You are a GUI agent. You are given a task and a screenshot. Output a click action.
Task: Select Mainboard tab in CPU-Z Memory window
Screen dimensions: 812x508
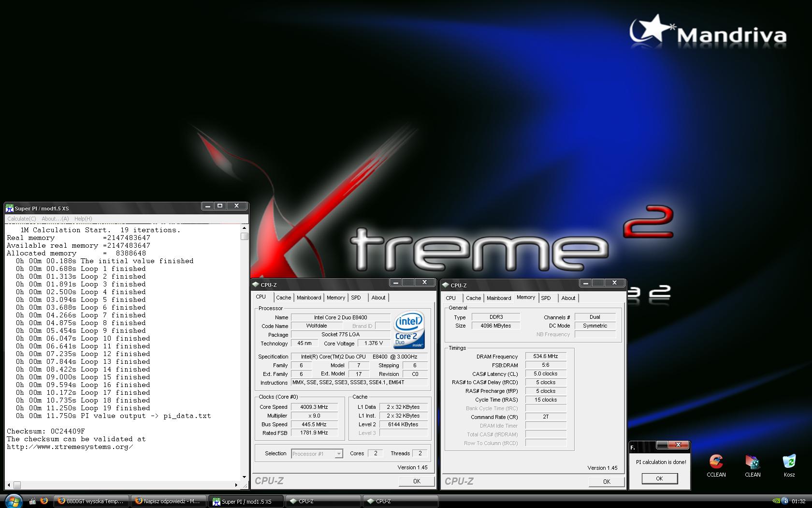pos(499,299)
